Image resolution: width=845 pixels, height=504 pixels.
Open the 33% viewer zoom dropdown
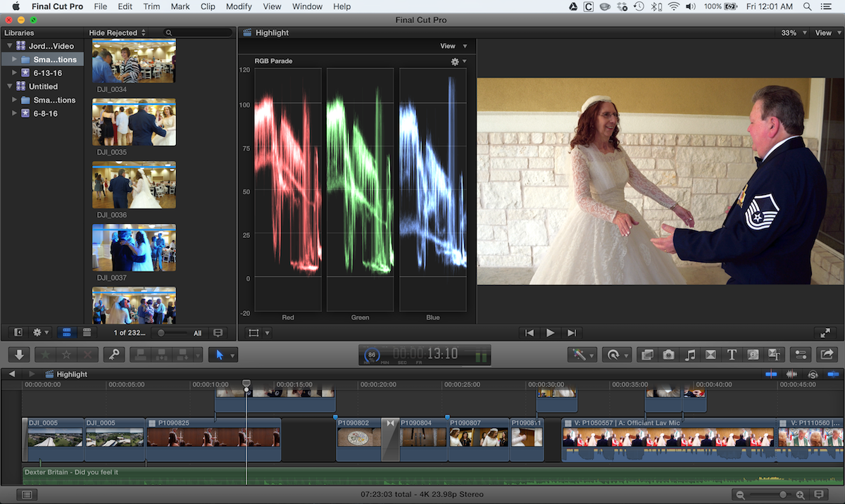[794, 33]
